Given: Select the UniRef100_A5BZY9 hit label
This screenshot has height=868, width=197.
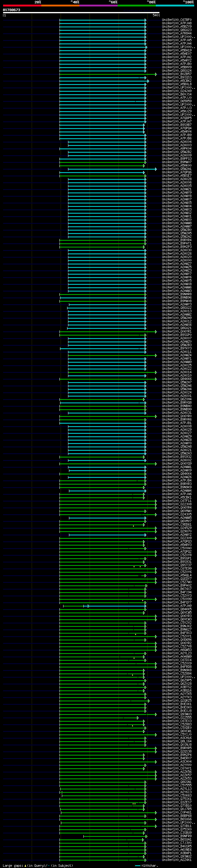Looking at the screenshot, I should pyautogui.click(x=177, y=26).
